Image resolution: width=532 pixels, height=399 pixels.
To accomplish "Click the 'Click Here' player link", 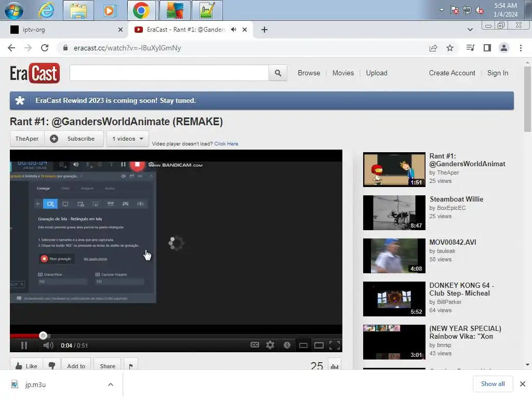I will pyautogui.click(x=226, y=144).
